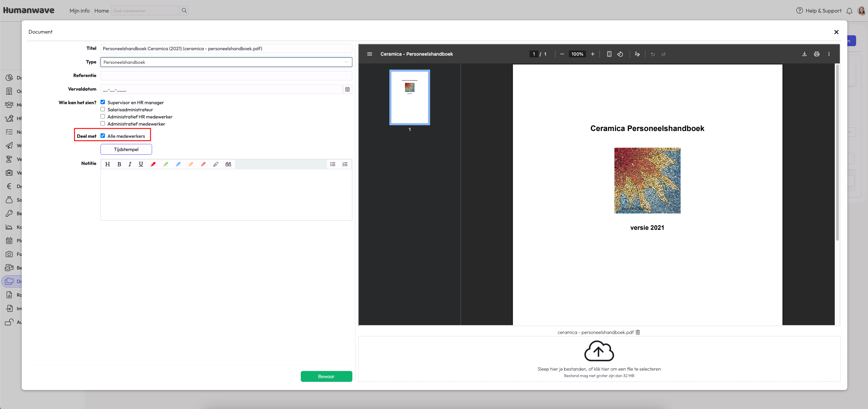Toggle the PDF viewer sidebar menu
This screenshot has width=868, height=409.
coord(370,54)
